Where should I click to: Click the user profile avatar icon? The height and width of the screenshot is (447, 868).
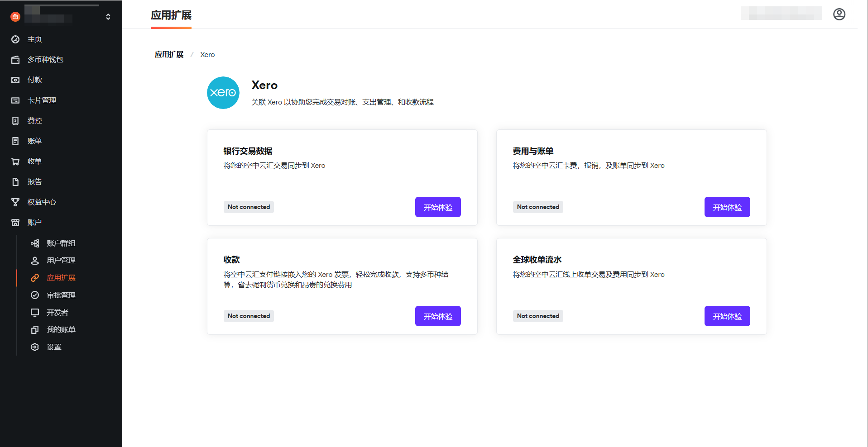click(x=839, y=14)
